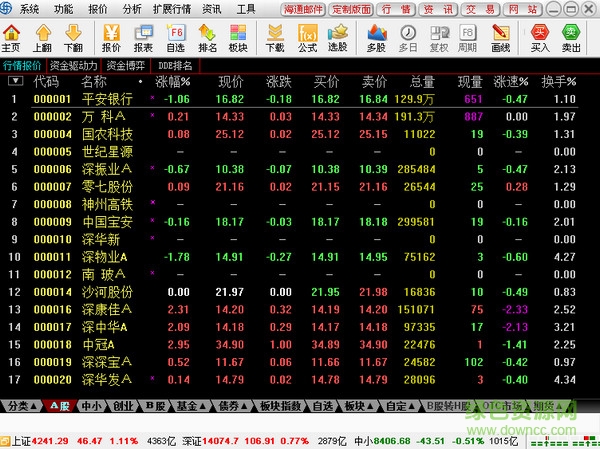Click the 定制版面 button
600x449 pixels.
(351, 9)
